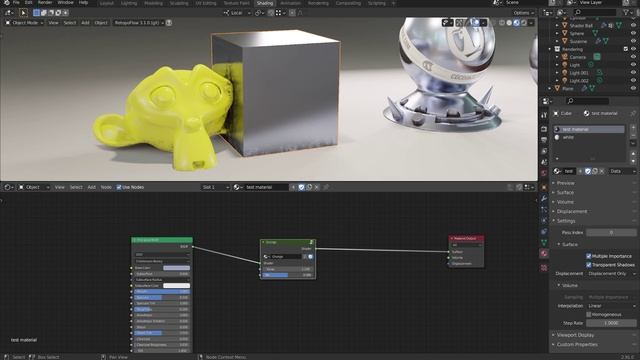
Task: Click the outliner filter funnel icon
Action: [626, 13]
